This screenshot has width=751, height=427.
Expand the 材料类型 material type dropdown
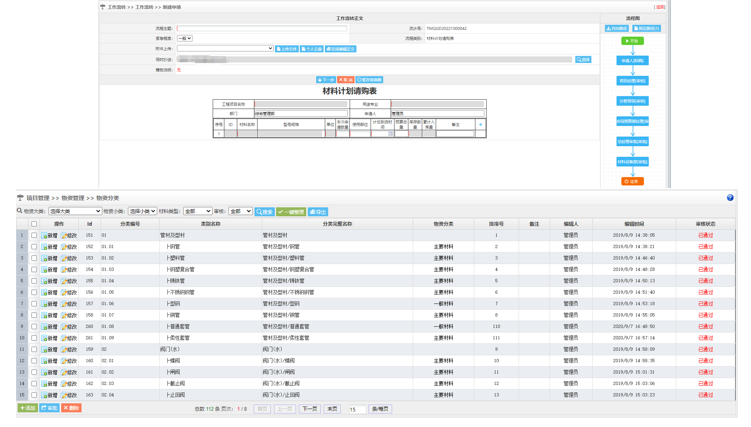[x=197, y=212]
